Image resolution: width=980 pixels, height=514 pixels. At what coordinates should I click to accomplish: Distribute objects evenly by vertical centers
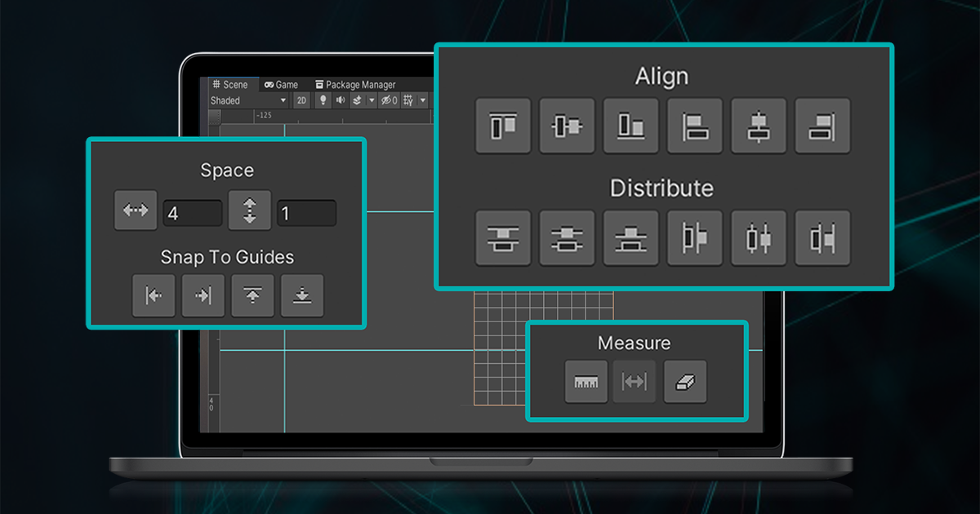(567, 239)
